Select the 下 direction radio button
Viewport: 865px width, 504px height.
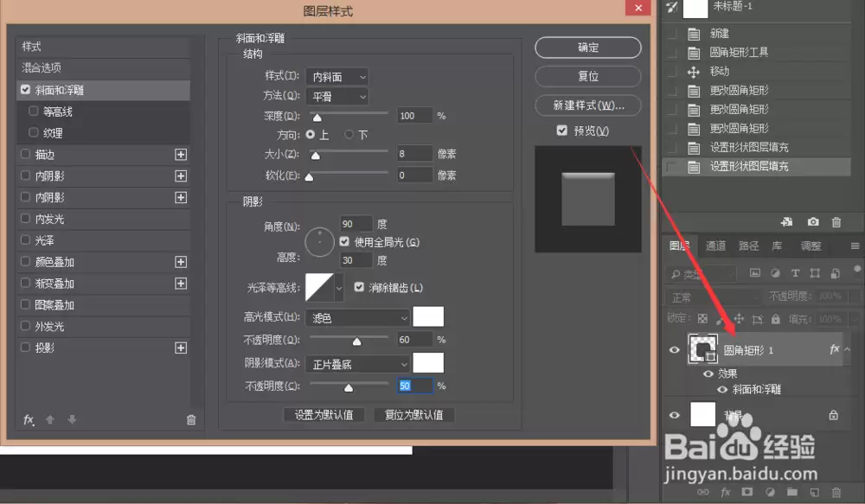pos(349,134)
